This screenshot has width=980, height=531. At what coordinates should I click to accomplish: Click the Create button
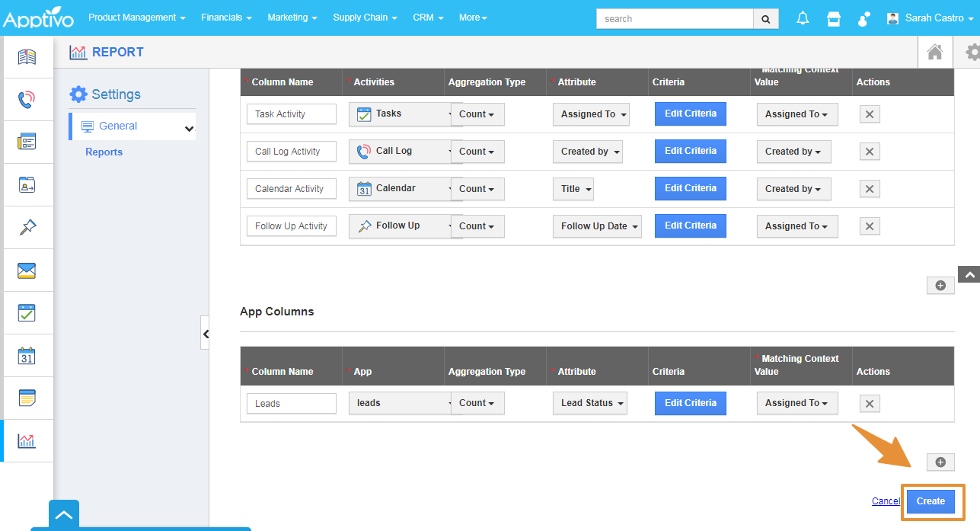click(930, 501)
